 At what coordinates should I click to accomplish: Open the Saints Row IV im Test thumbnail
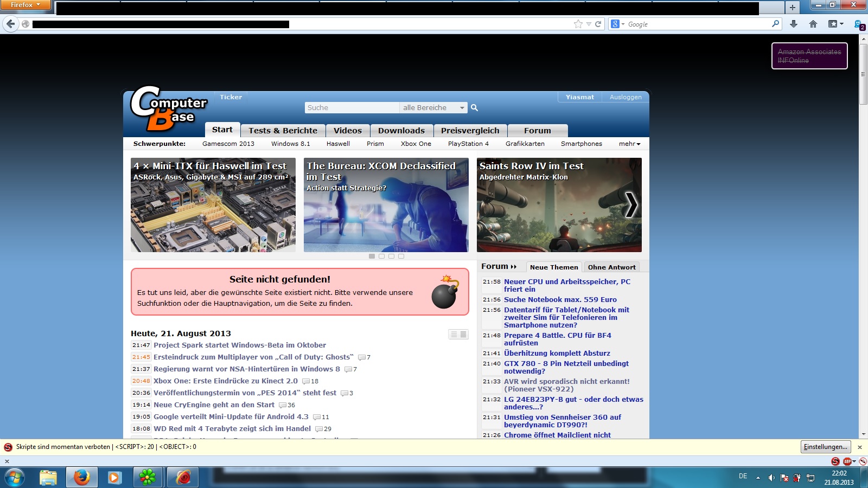pos(559,205)
